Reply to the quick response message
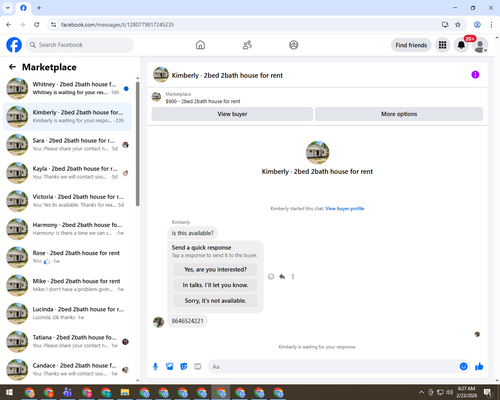This screenshot has height=400, width=500. [282, 276]
